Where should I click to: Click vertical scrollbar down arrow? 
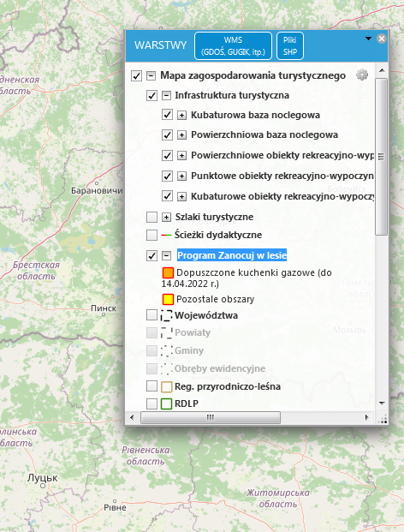(x=382, y=403)
